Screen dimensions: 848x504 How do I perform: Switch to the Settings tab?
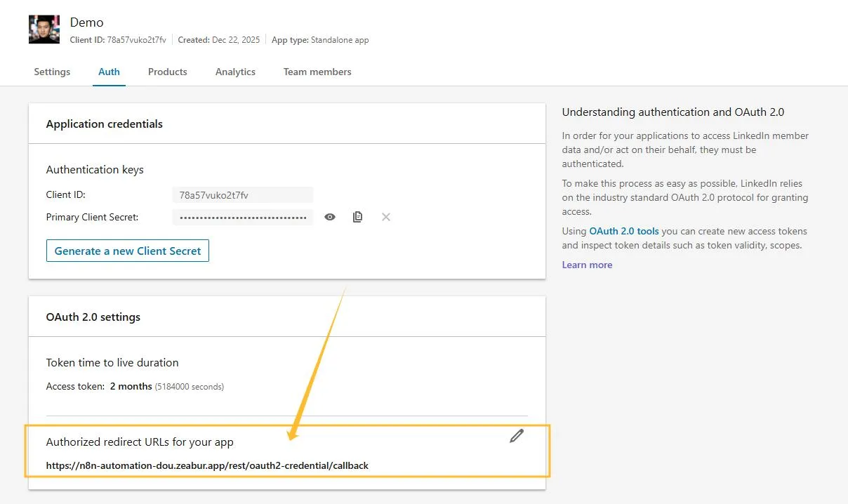pyautogui.click(x=51, y=72)
